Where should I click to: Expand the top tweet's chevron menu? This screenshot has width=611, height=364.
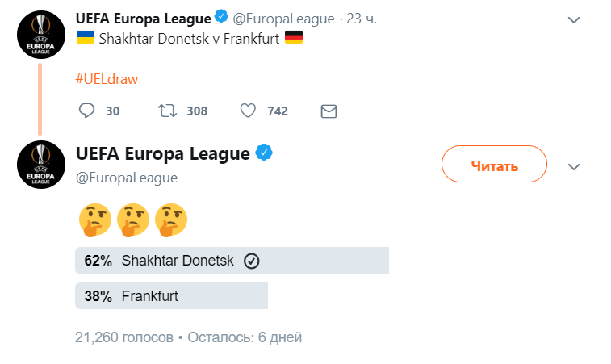[x=574, y=20]
